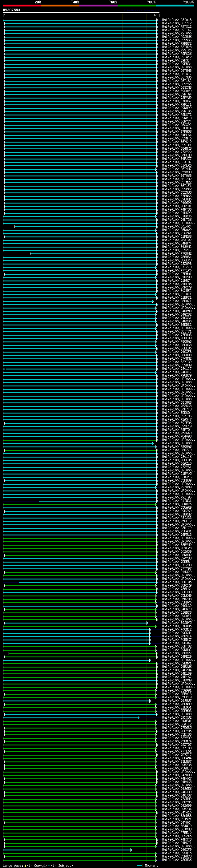197x868 pixels.
Task: Click alignment bar for UniRef100_Q014R4
Action: [86, 226]
